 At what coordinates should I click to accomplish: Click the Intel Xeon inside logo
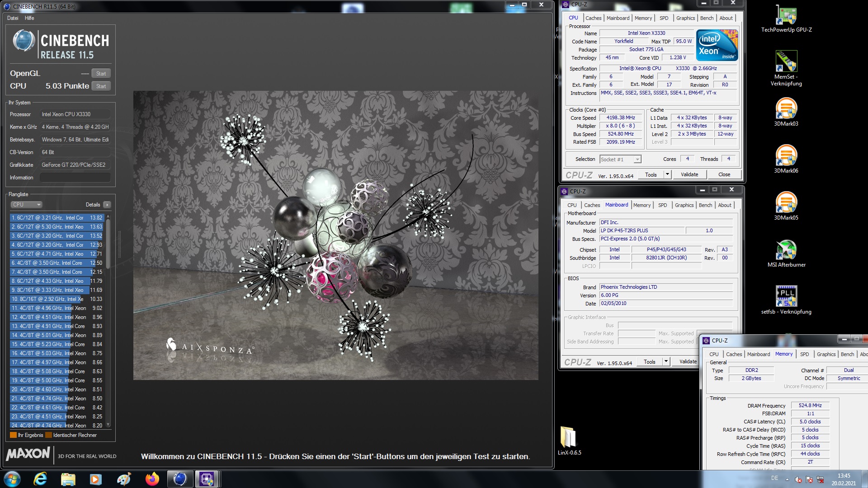click(717, 45)
